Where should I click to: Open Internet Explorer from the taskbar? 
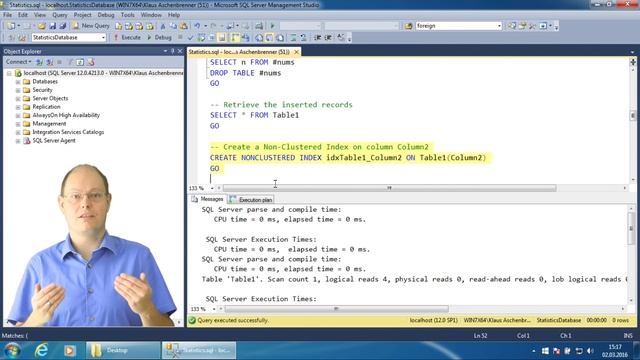click(x=41, y=351)
